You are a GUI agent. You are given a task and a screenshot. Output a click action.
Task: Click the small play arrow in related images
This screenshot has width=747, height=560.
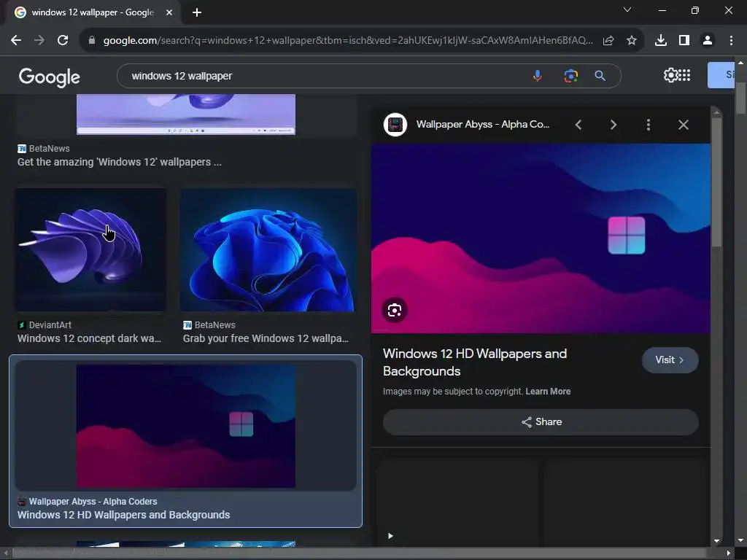click(x=390, y=536)
